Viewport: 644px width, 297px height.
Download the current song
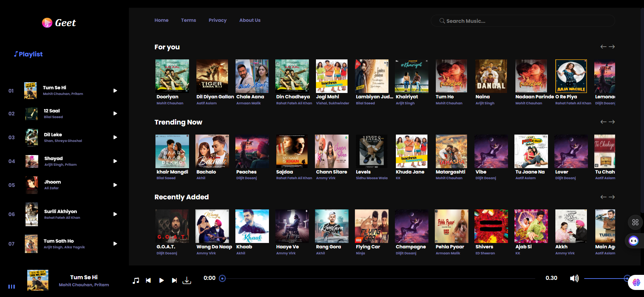coord(187,281)
